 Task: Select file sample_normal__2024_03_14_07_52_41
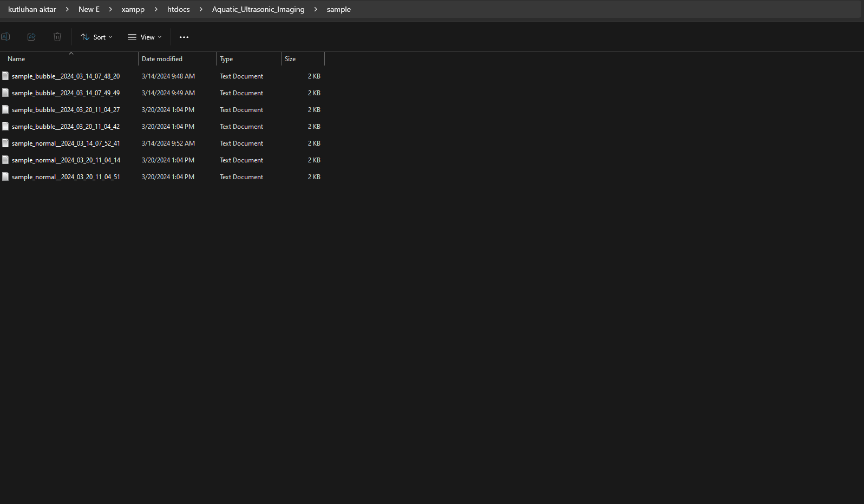click(x=66, y=143)
